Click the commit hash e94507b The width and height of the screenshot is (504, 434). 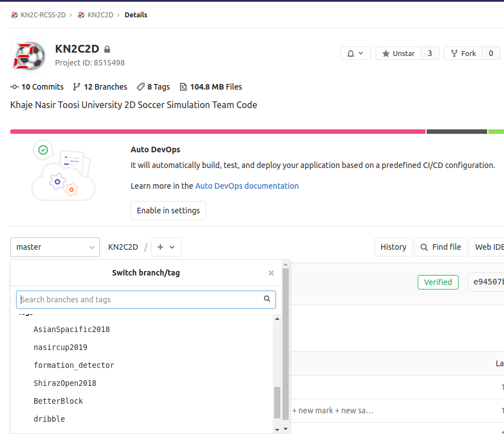(488, 282)
